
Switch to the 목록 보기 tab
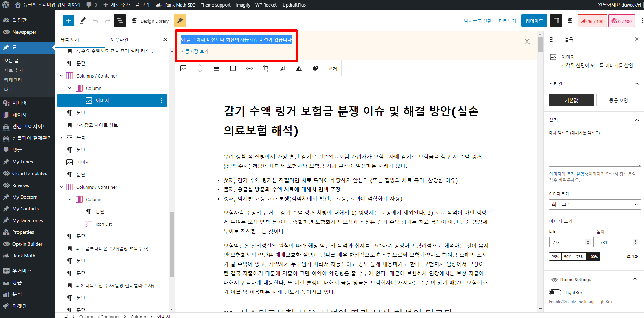[70, 39]
